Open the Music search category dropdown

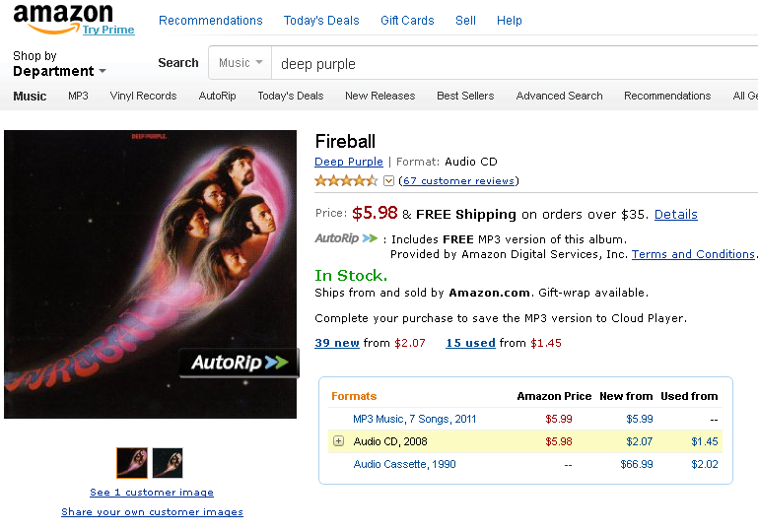click(241, 63)
